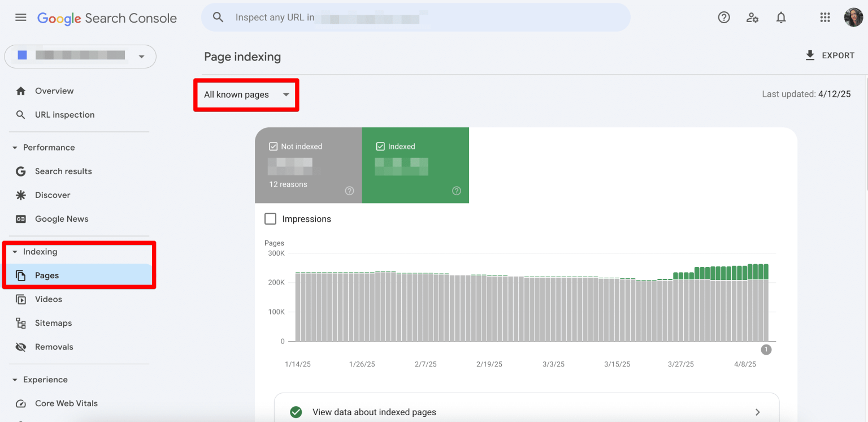
Task: Open the Google apps grid
Action: point(824,18)
